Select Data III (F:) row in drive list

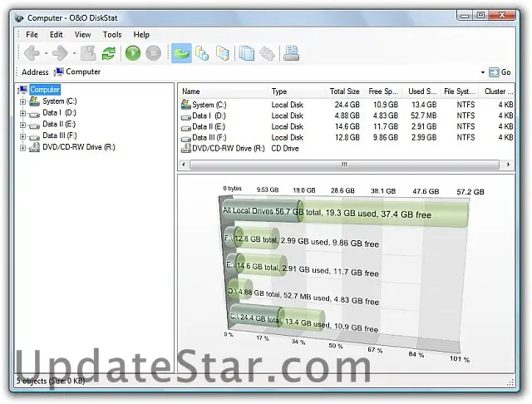[347, 137]
